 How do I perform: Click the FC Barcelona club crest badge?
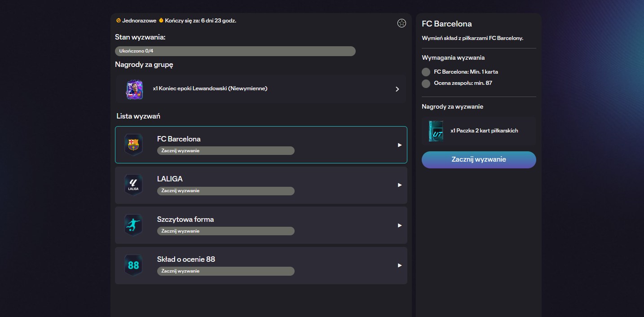pos(133,144)
